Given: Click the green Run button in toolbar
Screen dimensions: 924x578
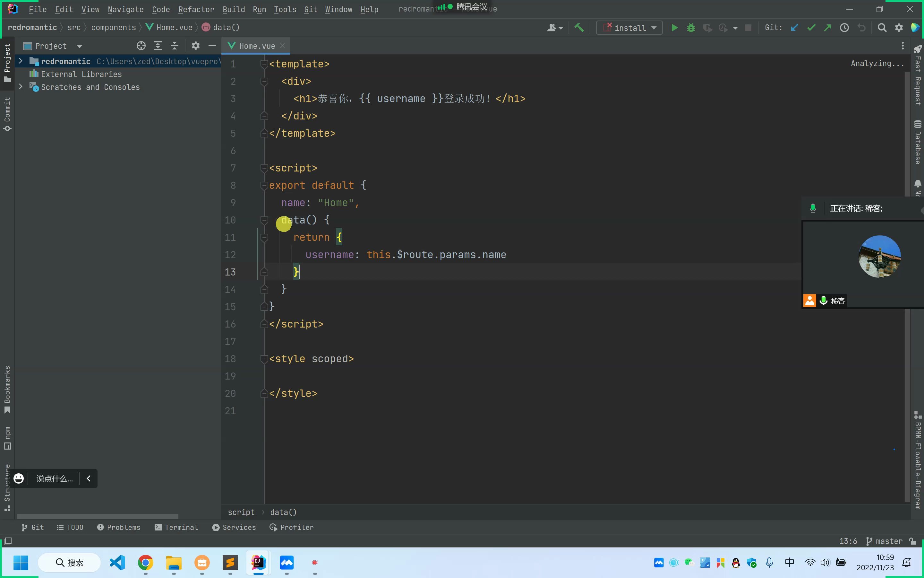Looking at the screenshot, I should (x=674, y=28).
